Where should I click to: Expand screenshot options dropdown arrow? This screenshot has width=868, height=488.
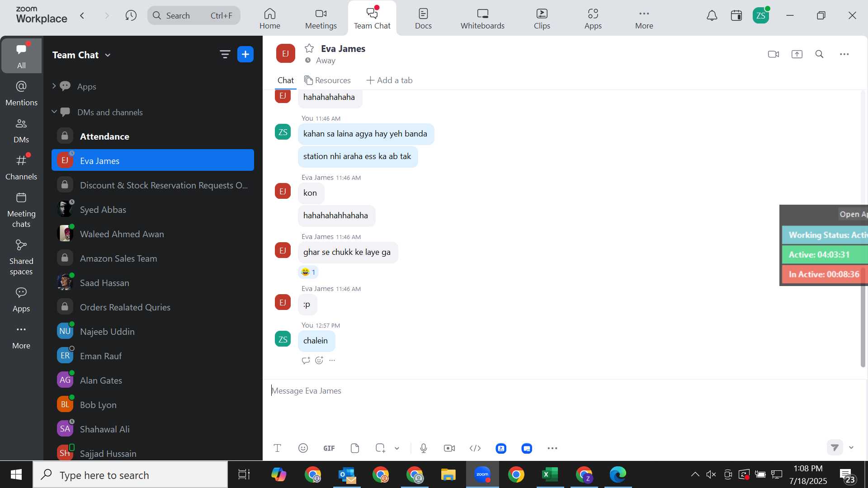tap(397, 448)
